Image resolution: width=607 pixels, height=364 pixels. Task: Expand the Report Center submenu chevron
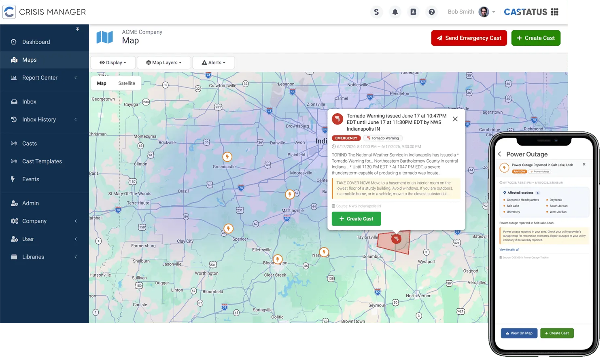(x=76, y=78)
